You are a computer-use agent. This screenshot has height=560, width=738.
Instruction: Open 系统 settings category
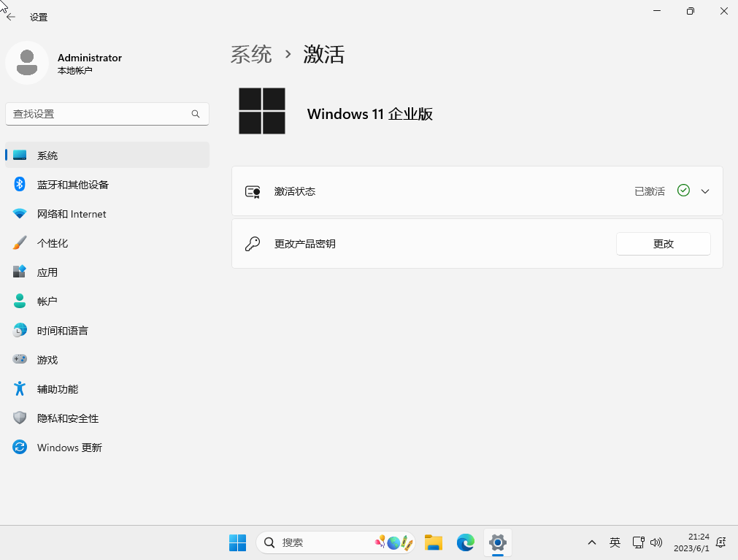pos(107,156)
